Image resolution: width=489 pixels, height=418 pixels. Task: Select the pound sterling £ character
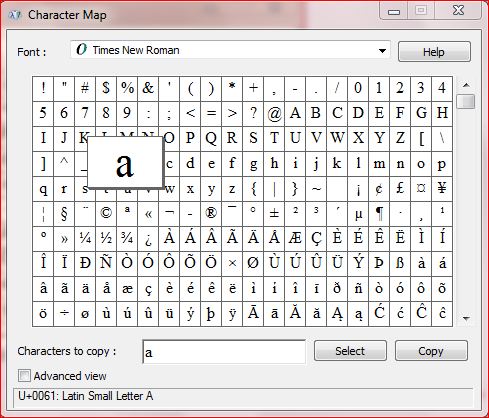[400, 189]
